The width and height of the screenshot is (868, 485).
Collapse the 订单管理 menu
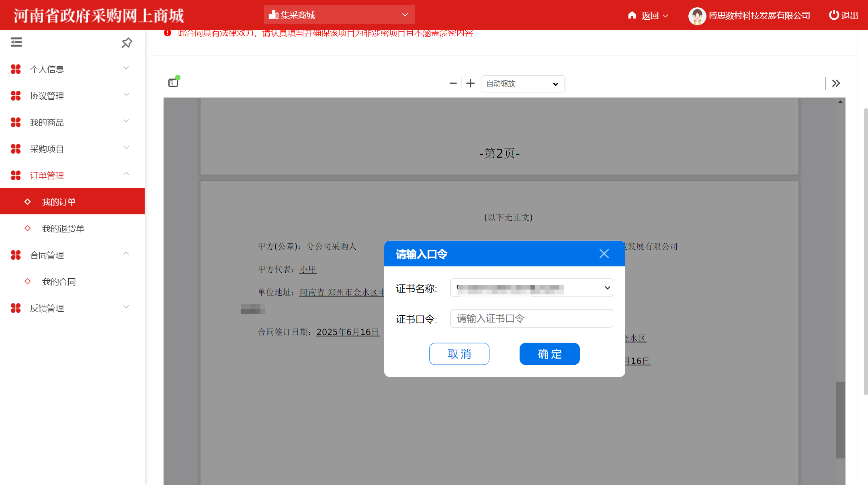72,175
